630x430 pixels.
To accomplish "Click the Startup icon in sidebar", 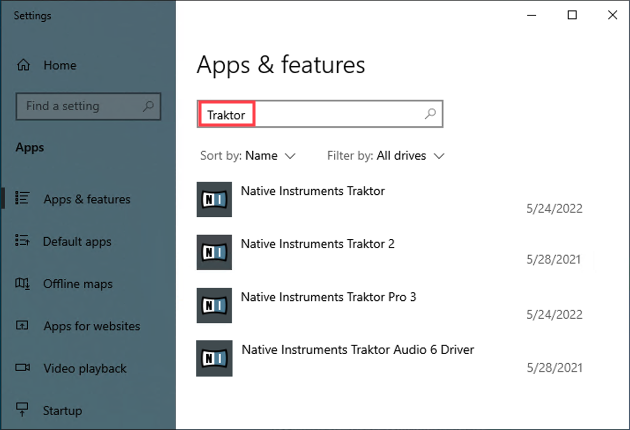I will pyautogui.click(x=22, y=409).
